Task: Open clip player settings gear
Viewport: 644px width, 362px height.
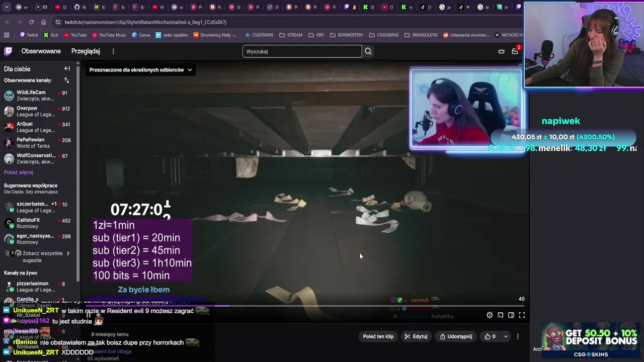Action: [x=490, y=315]
